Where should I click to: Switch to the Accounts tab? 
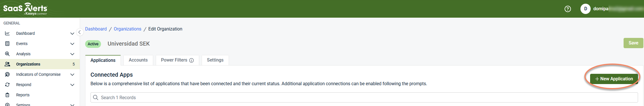click(138, 60)
